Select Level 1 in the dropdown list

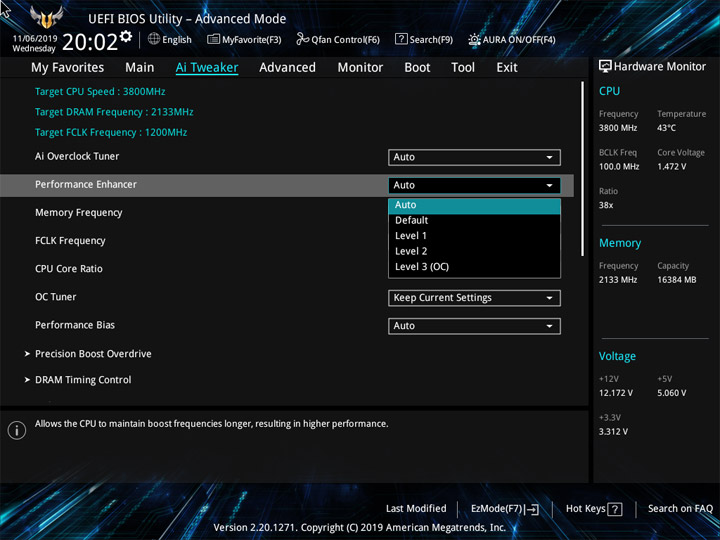[474, 236]
